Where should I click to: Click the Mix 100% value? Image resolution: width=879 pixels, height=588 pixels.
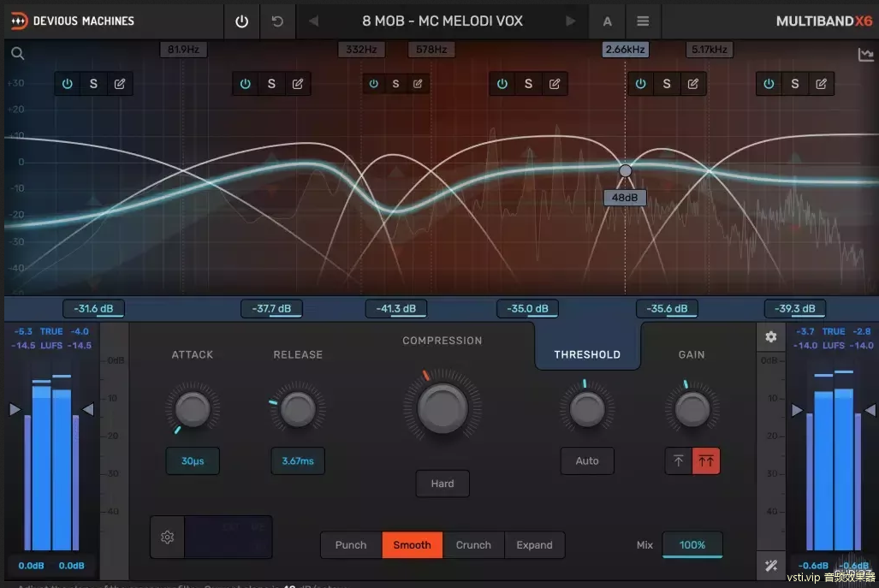[x=692, y=545]
